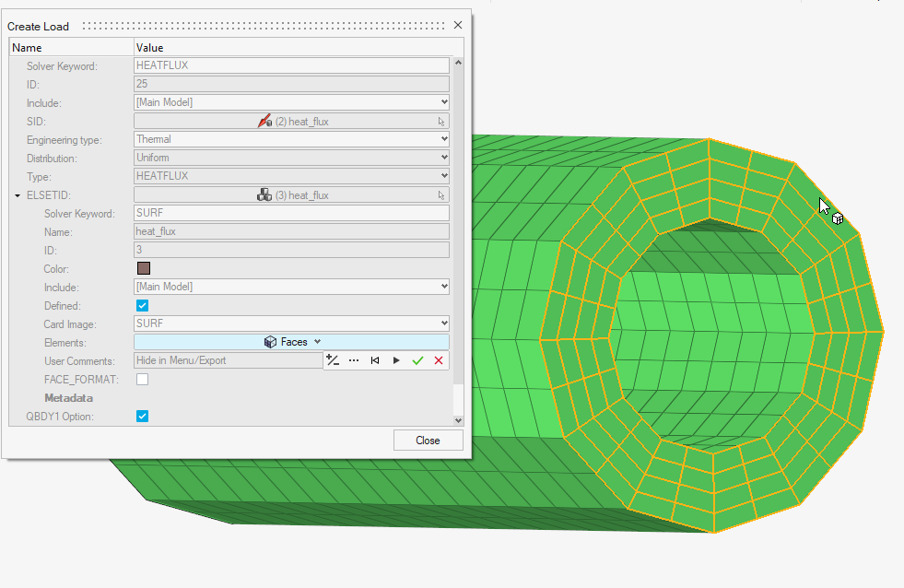
Task: Disable the QBDY1 Option checkbox
Action: pos(142,417)
